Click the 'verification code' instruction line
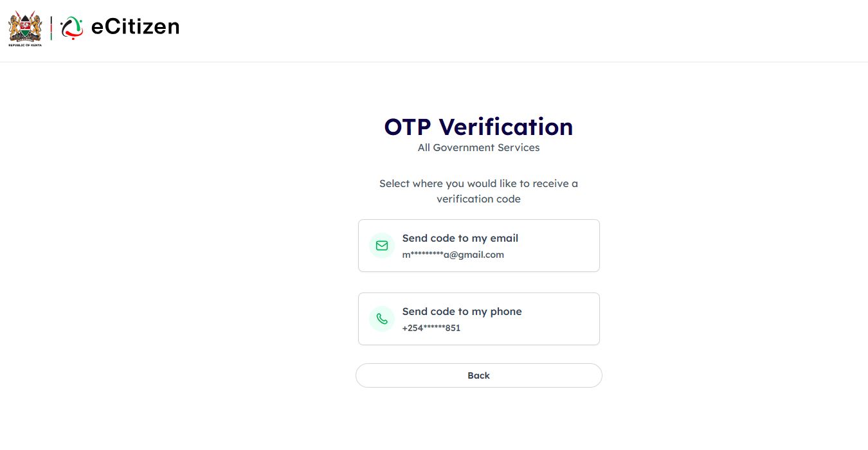Image resolution: width=868 pixels, height=450 pixels. [478, 199]
